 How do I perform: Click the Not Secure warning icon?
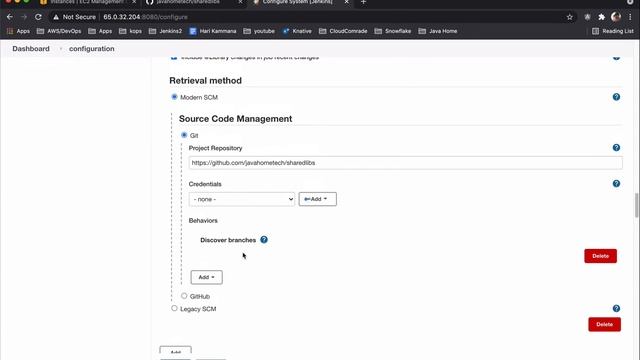(56, 17)
